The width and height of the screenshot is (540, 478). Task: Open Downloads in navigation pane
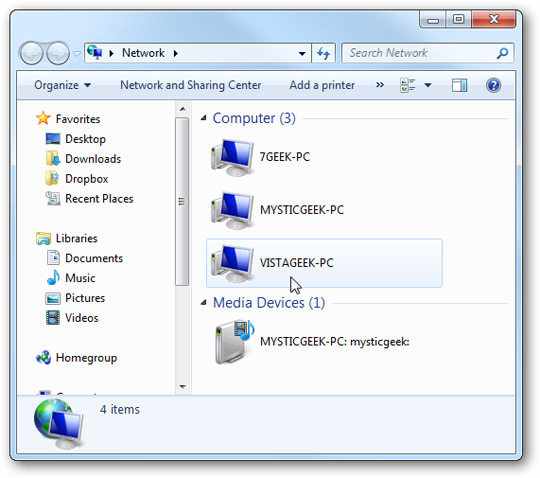click(x=93, y=159)
